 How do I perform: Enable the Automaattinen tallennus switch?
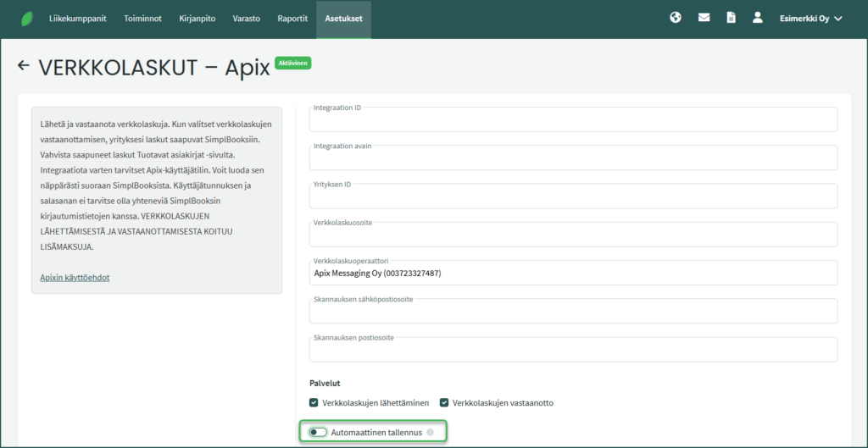coord(318,433)
